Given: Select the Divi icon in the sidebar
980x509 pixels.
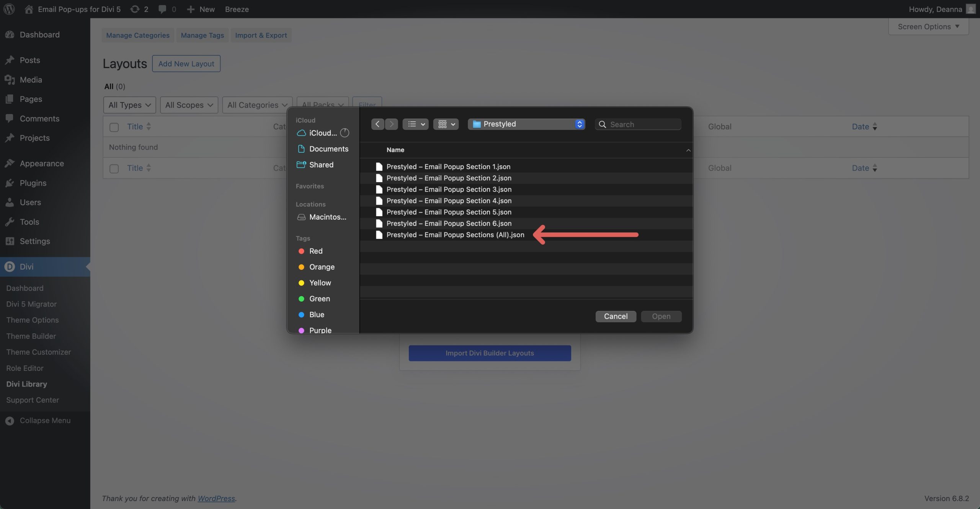Looking at the screenshot, I should [x=10, y=266].
